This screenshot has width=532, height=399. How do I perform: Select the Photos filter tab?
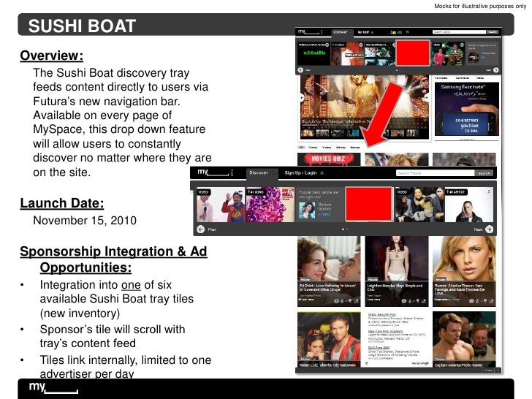313,148
